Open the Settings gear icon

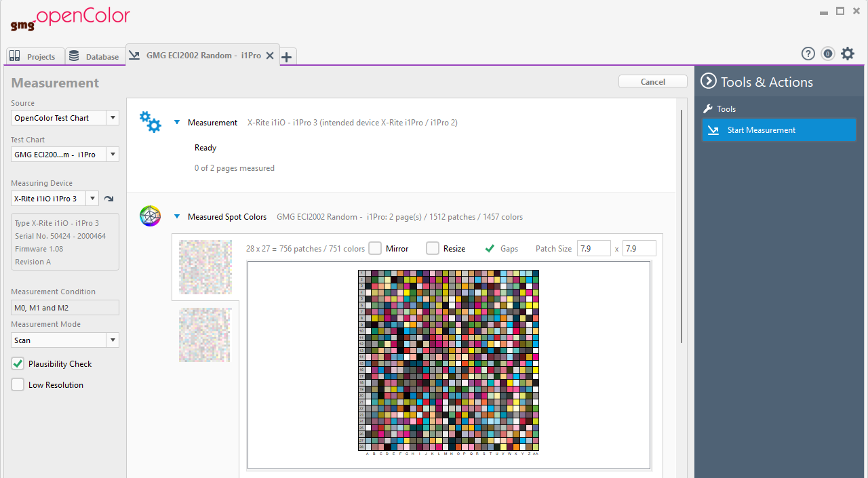point(848,54)
